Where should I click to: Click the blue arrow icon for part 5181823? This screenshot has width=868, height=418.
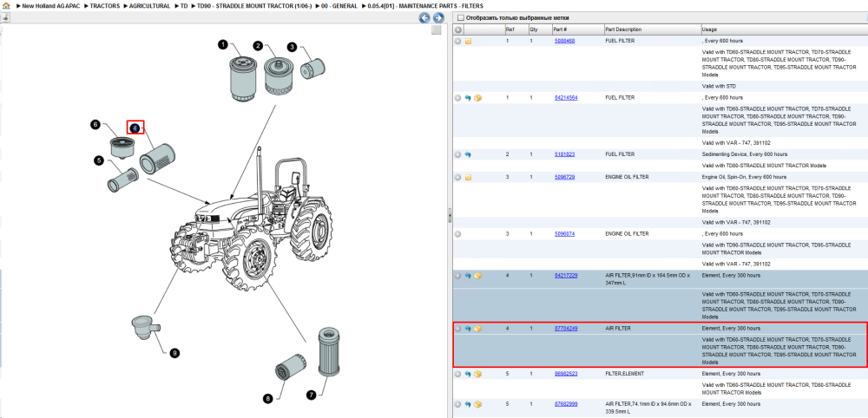pos(468,155)
